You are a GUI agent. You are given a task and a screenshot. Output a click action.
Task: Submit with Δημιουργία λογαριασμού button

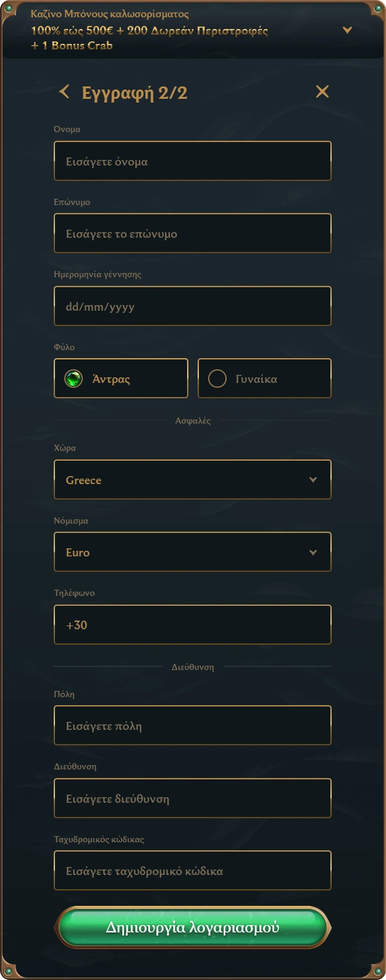click(193, 928)
